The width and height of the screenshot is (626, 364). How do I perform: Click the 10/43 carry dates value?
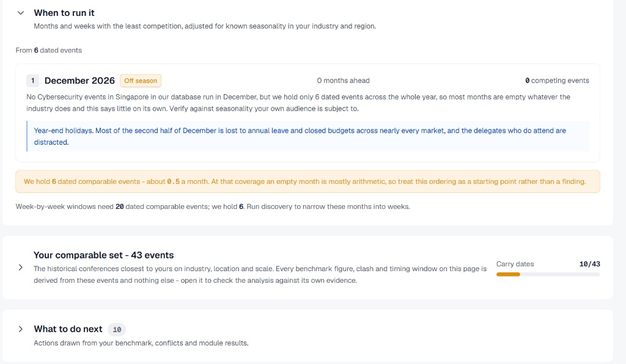(589, 264)
